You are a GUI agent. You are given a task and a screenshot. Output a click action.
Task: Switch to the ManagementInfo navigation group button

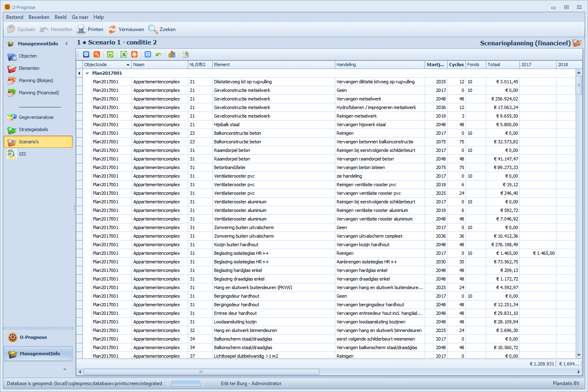pos(38,354)
